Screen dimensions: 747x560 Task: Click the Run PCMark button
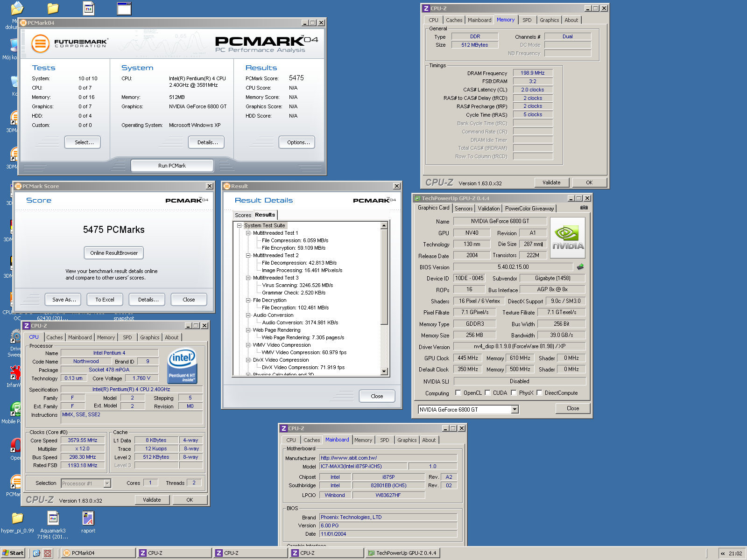172,166
